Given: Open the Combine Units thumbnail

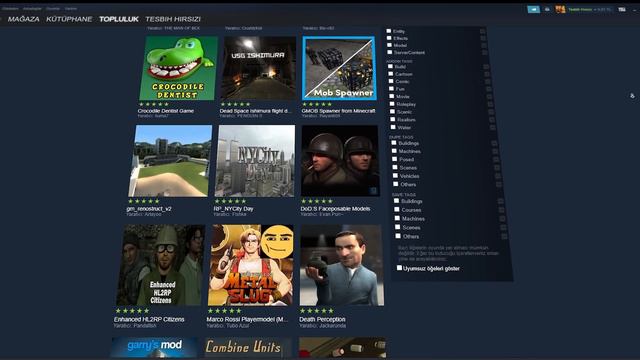Looking at the screenshot, I should click(248, 348).
